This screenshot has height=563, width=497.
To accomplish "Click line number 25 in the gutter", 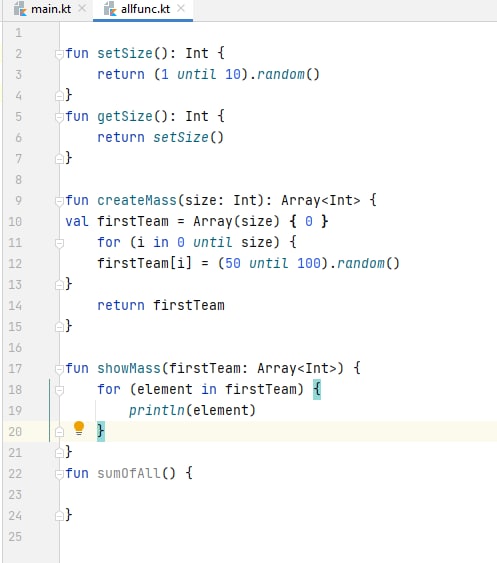I will (15, 537).
